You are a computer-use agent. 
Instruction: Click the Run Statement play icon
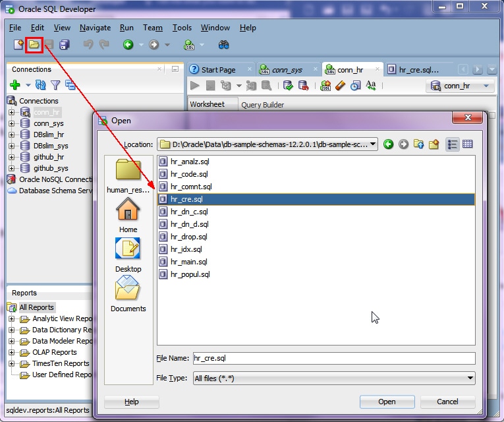click(x=195, y=86)
